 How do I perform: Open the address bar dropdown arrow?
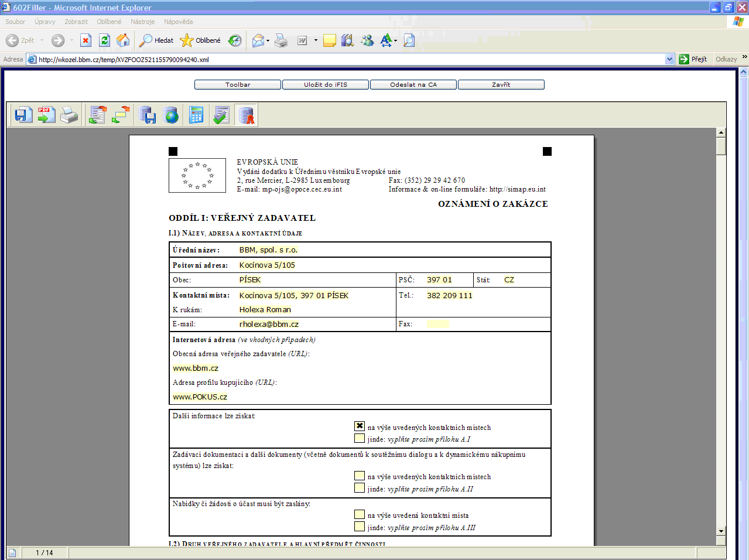670,59
